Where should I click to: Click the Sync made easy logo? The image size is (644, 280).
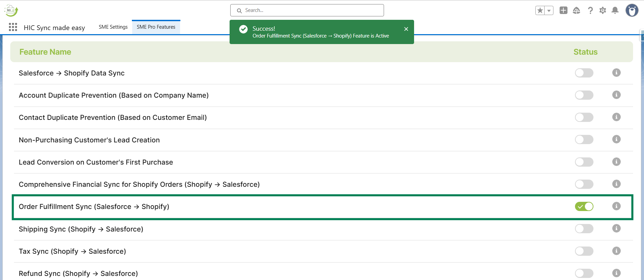coord(11,11)
